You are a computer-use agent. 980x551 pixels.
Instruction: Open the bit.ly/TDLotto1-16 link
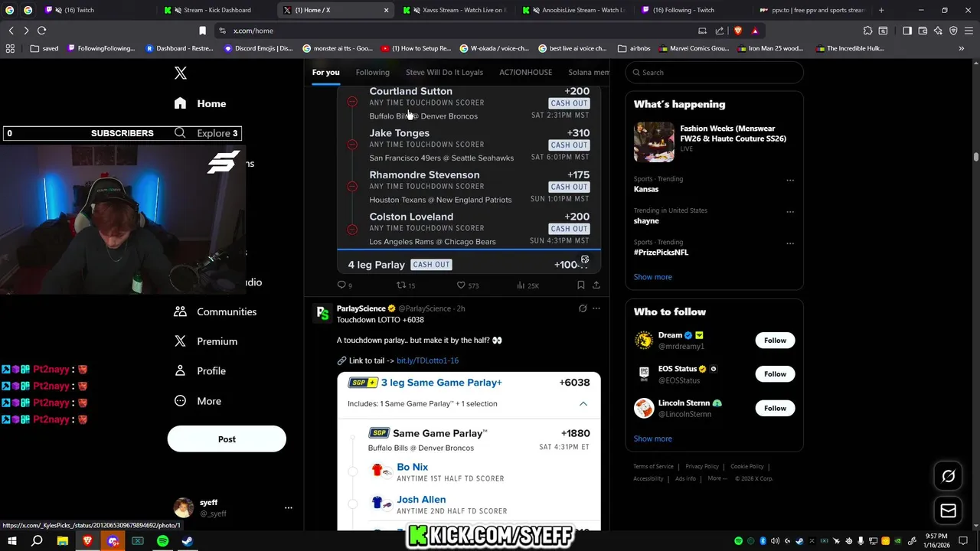(427, 360)
